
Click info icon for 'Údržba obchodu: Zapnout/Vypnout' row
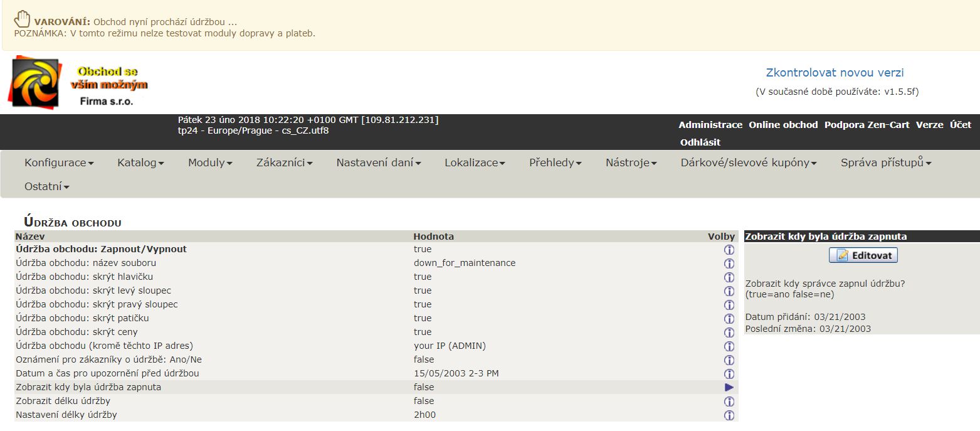(x=729, y=250)
